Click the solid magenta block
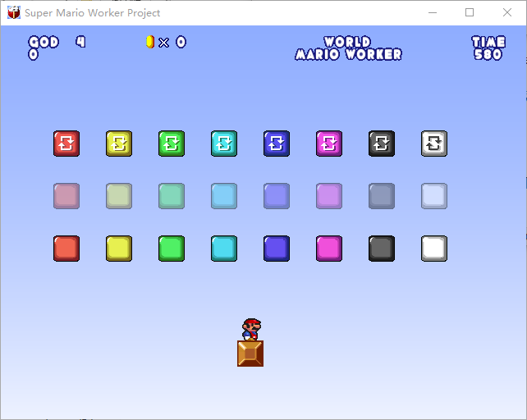The image size is (527, 420). click(329, 249)
